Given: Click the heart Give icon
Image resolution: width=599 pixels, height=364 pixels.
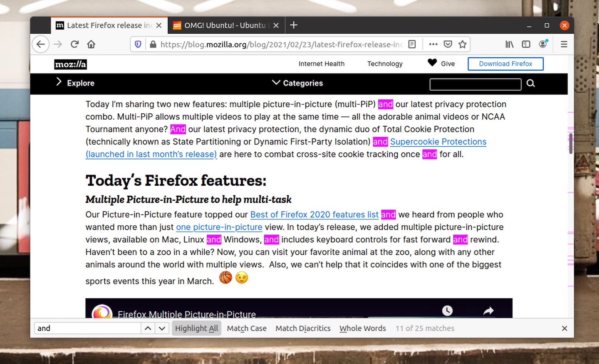Looking at the screenshot, I should [x=432, y=63].
